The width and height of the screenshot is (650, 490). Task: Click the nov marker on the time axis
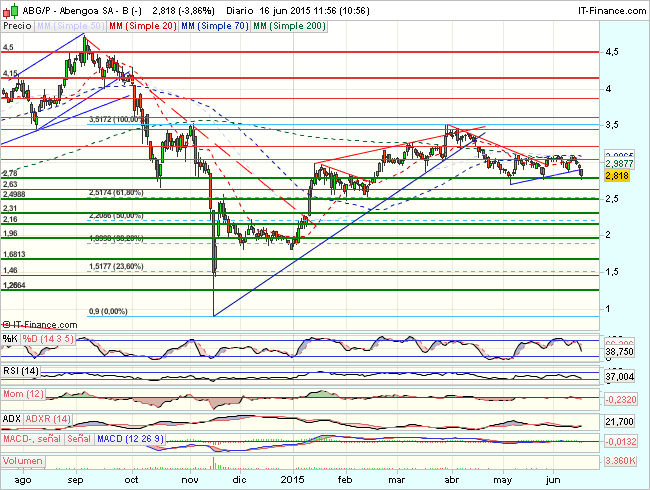[x=190, y=480]
